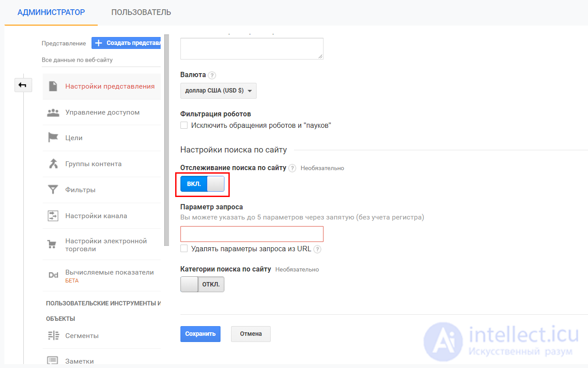The height and width of the screenshot is (368, 588).
Task: Click the funnel icon for Фильтры
Action: (x=53, y=190)
